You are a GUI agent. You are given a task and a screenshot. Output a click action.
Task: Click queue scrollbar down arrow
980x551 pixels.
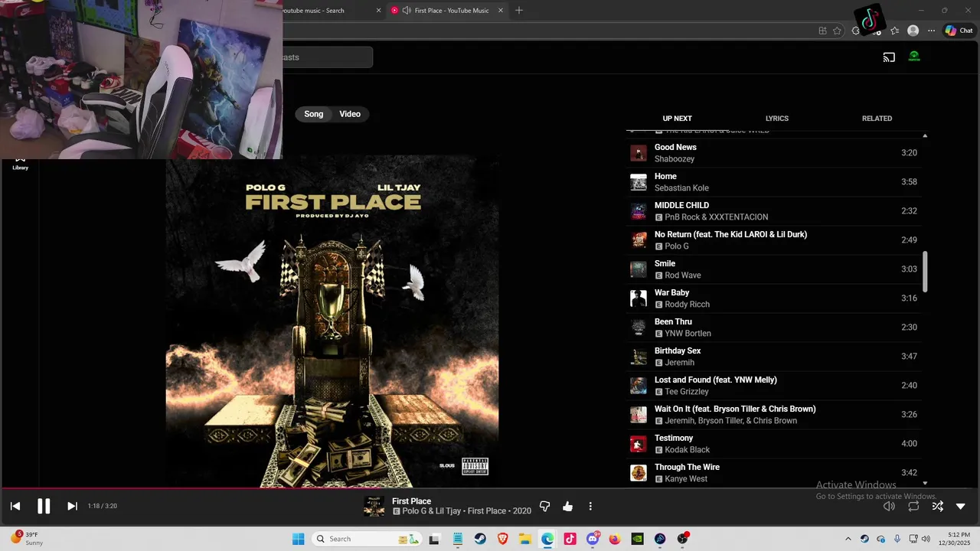[925, 483]
